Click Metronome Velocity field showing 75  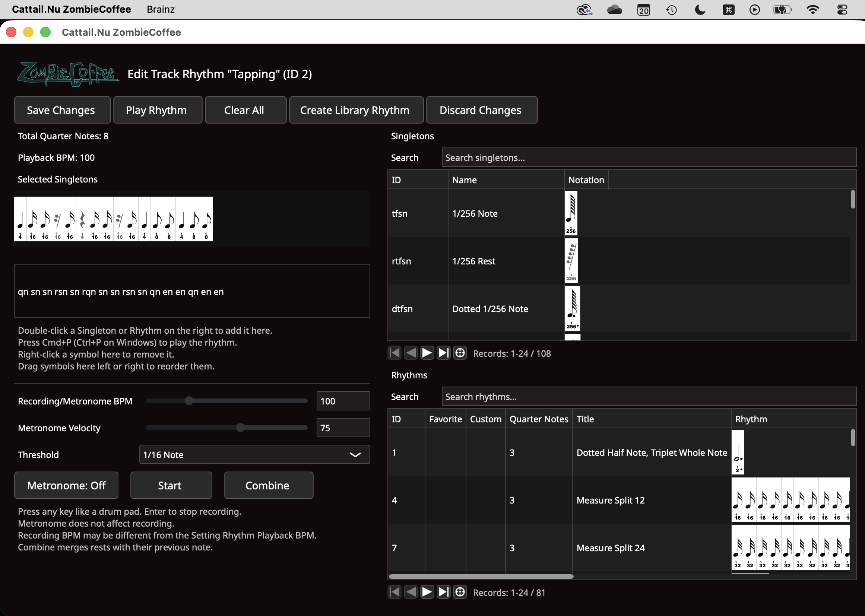(x=343, y=428)
